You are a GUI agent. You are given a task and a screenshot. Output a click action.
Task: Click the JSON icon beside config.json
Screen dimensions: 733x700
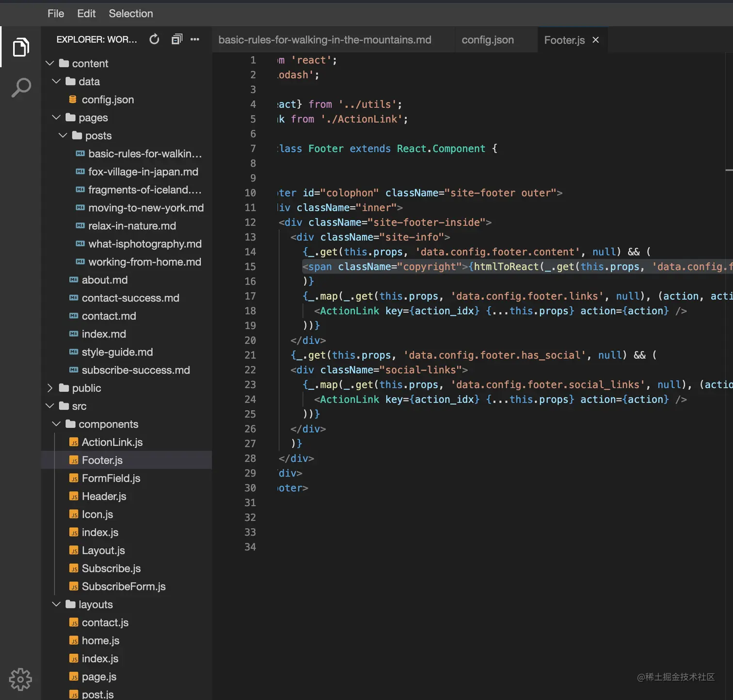(72, 99)
